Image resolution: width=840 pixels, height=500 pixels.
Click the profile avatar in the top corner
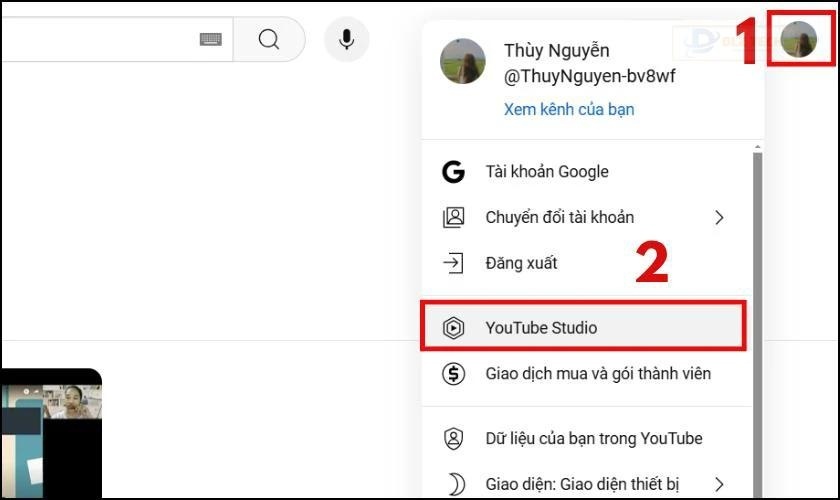[799, 39]
